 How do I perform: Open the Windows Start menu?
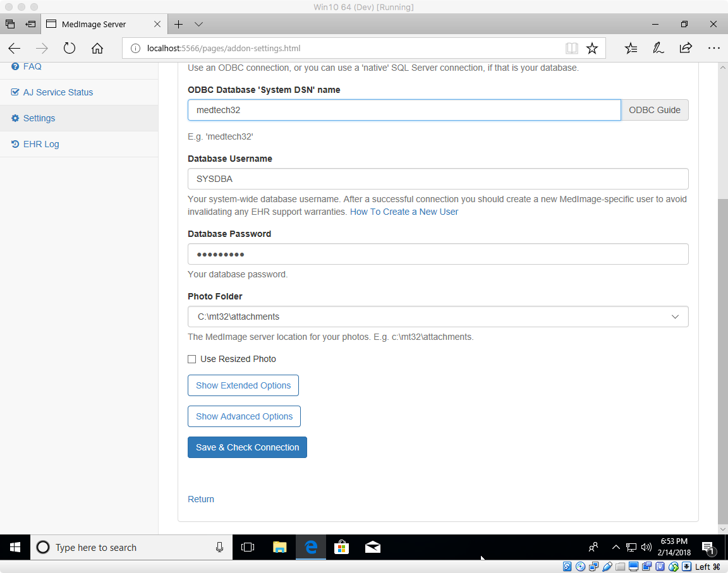(x=15, y=548)
